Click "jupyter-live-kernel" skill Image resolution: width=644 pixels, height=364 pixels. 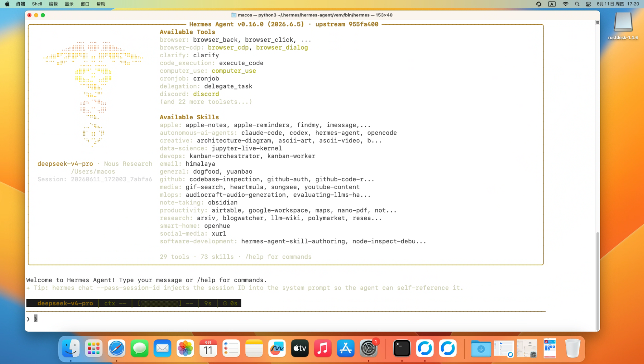pos(247,148)
